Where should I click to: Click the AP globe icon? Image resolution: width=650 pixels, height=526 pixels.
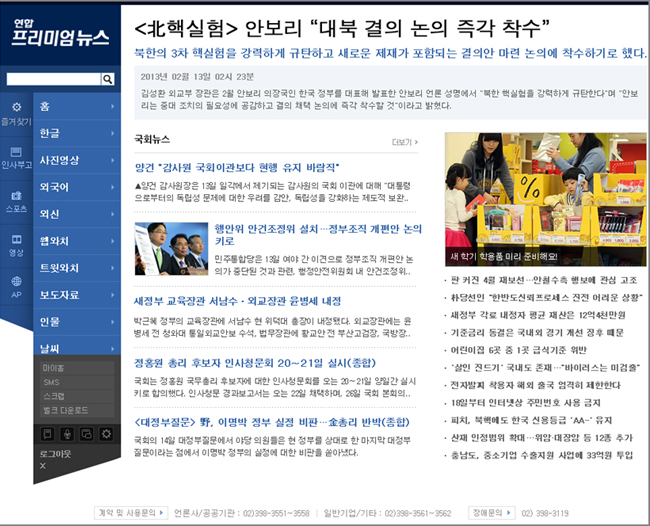16,288
